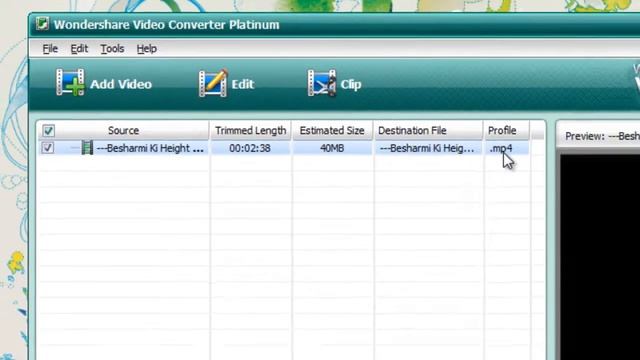This screenshot has width=640, height=360.
Task: Open the File menu
Action: [x=50, y=49]
